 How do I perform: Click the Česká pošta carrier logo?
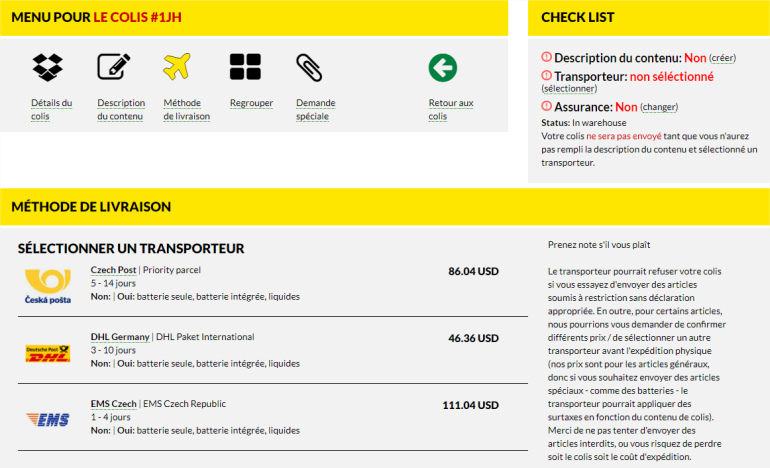(48, 286)
